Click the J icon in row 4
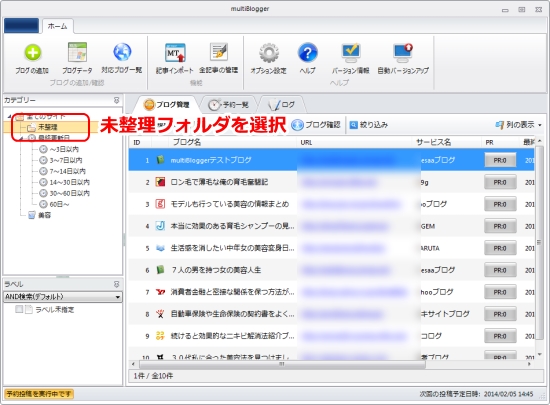Image resolution: width=550 pixels, height=405 pixels. 160,226
